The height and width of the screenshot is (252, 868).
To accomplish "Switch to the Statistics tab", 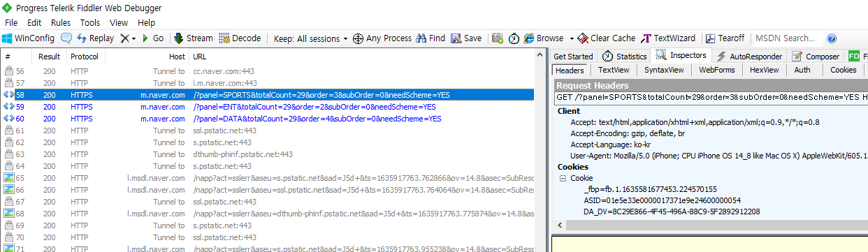I will pos(624,57).
